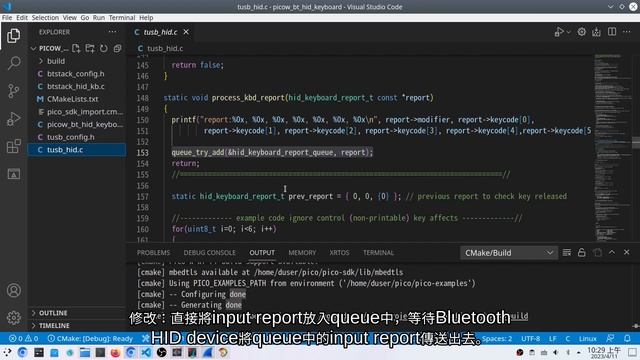Open btstack_config.h file
Screen dimensions: 640x360
tap(76, 73)
